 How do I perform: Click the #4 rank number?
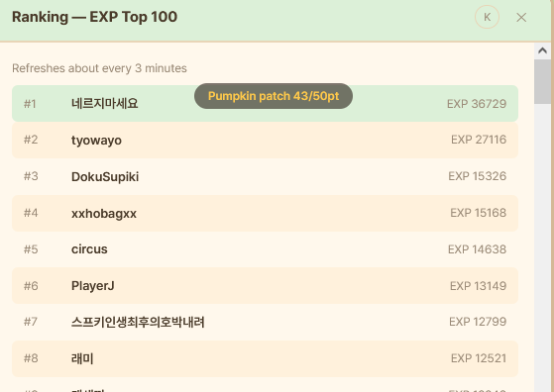click(x=31, y=213)
